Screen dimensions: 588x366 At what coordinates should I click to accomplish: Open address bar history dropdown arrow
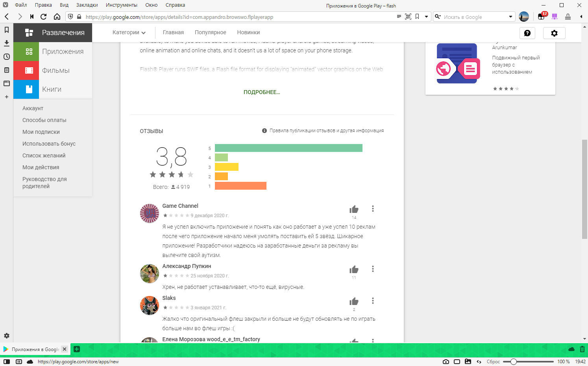426,17
